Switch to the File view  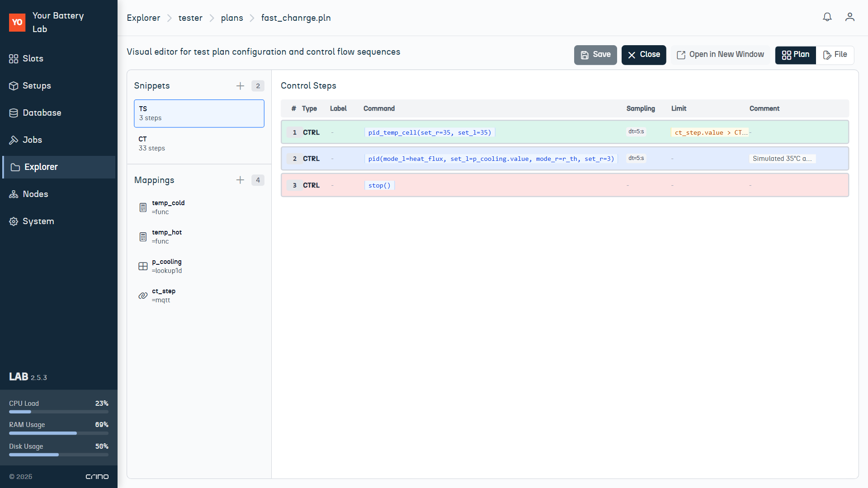click(x=835, y=55)
